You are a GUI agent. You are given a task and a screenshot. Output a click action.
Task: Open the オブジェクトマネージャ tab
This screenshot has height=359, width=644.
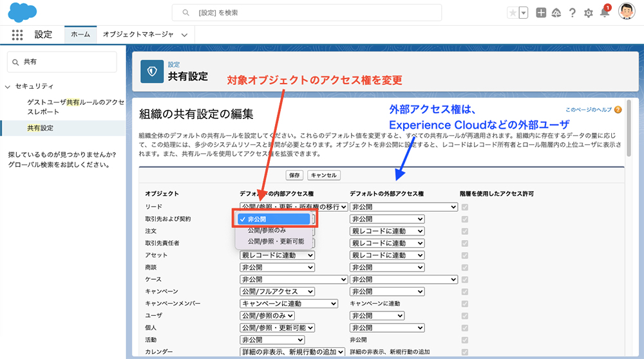[138, 35]
